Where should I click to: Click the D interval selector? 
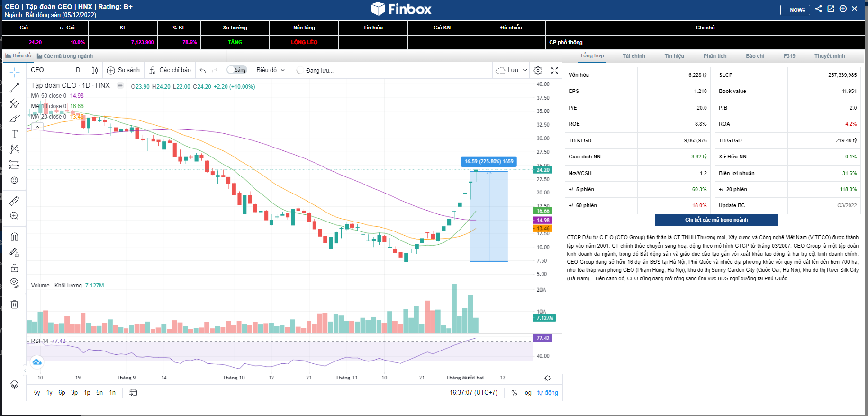click(x=78, y=70)
